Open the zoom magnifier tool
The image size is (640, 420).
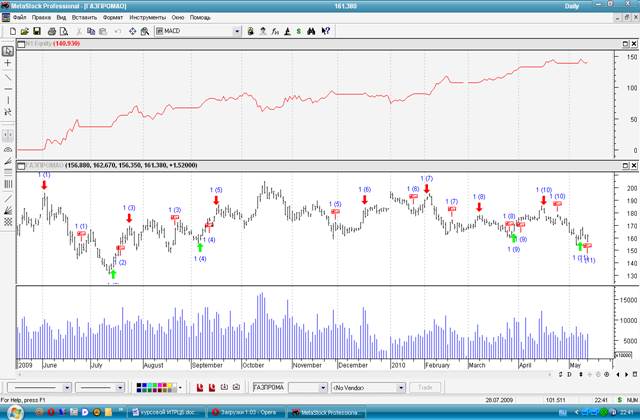click(x=144, y=31)
